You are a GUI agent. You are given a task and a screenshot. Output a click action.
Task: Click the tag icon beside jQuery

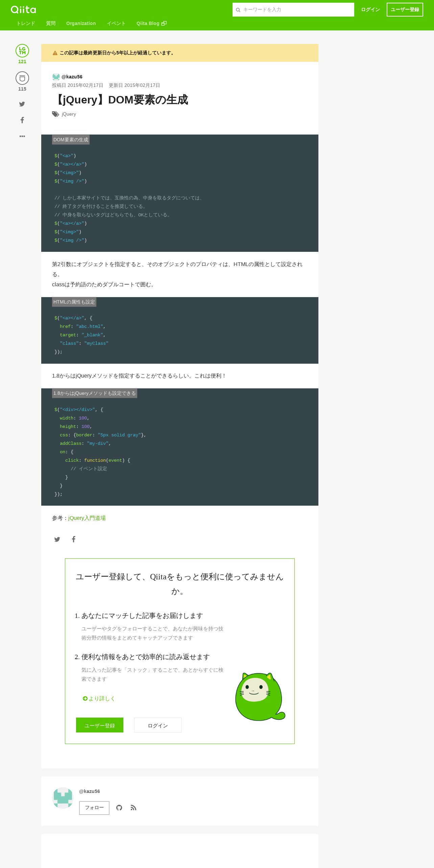click(x=55, y=114)
